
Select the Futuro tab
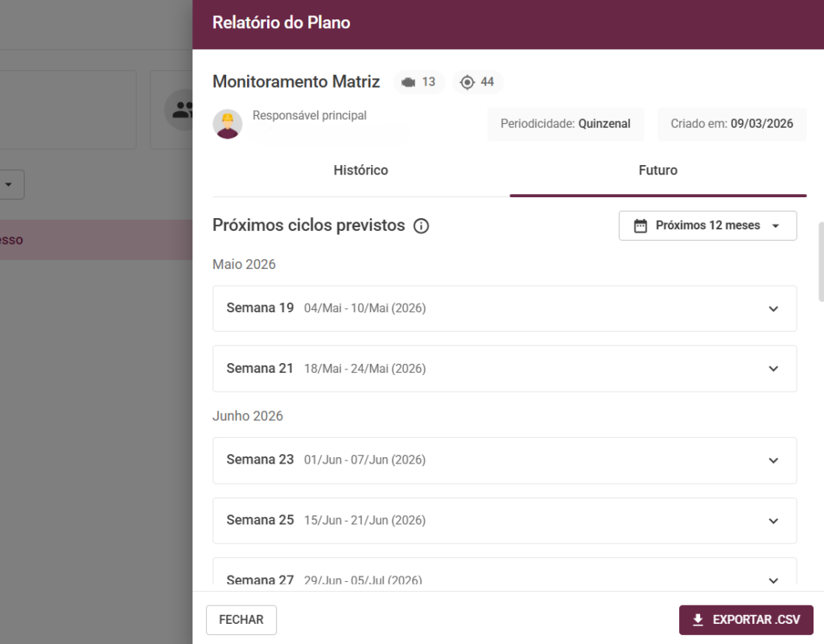(658, 171)
